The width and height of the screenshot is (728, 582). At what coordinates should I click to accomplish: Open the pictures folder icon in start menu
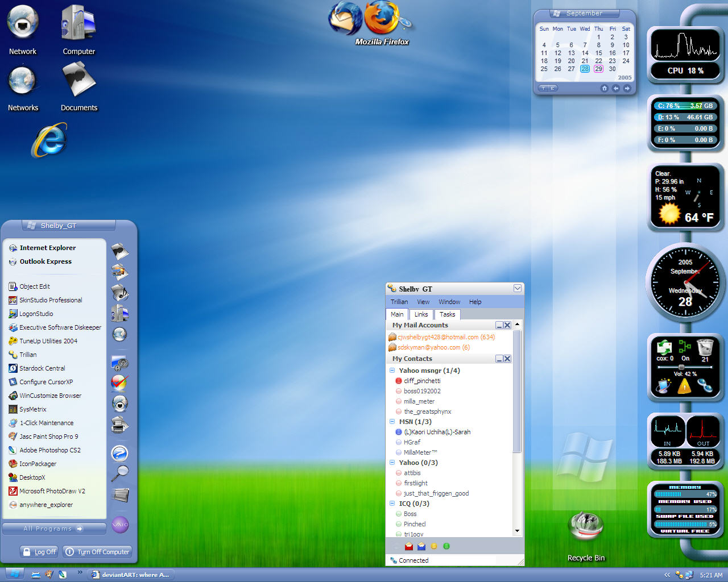coord(119,272)
